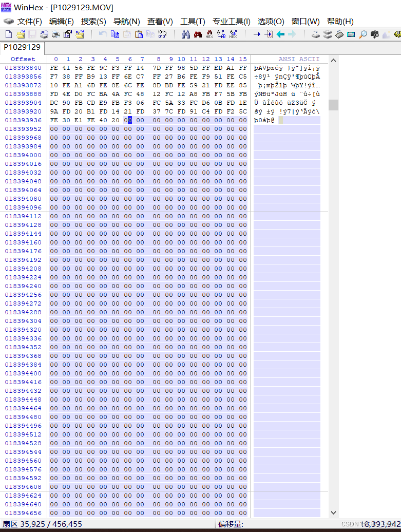Open the 选项(O) menu
Image resolution: width=401 pixels, height=532 pixels.
tap(271, 22)
